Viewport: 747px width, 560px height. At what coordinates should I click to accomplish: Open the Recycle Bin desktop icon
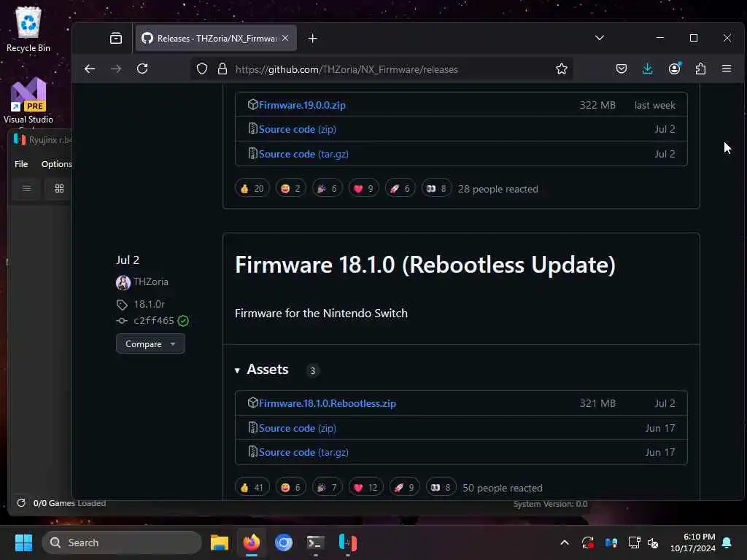click(x=28, y=29)
